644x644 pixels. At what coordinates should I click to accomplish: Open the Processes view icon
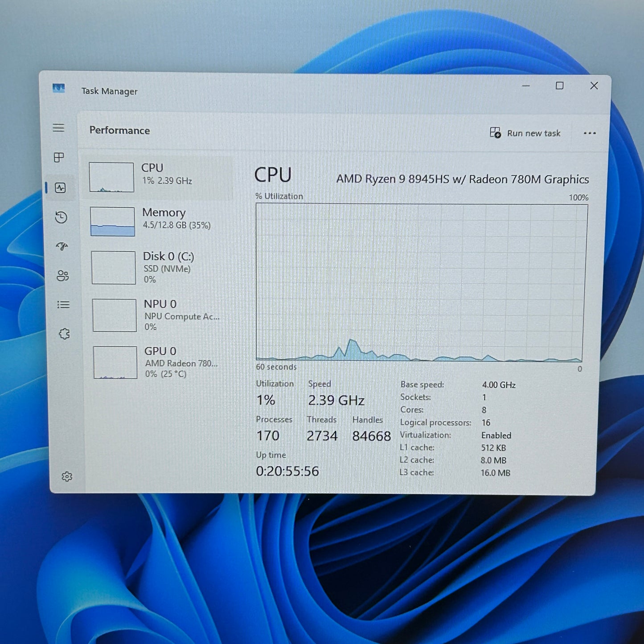pos(58,157)
